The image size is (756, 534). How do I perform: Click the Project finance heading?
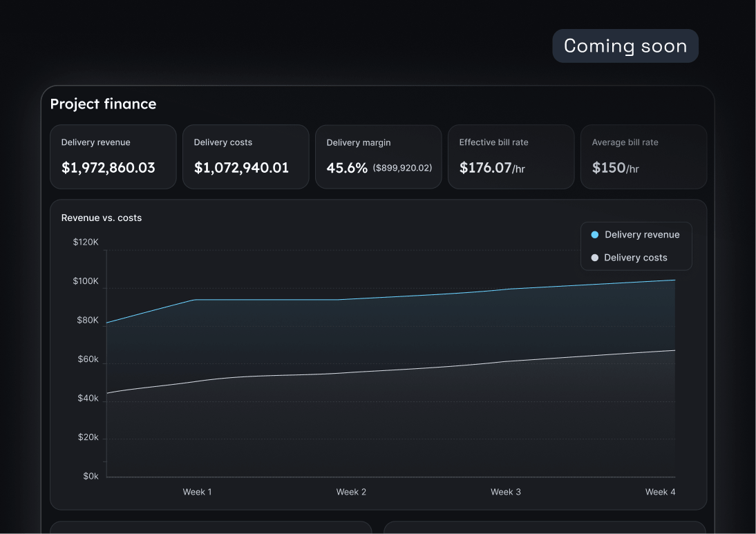pyautogui.click(x=103, y=104)
